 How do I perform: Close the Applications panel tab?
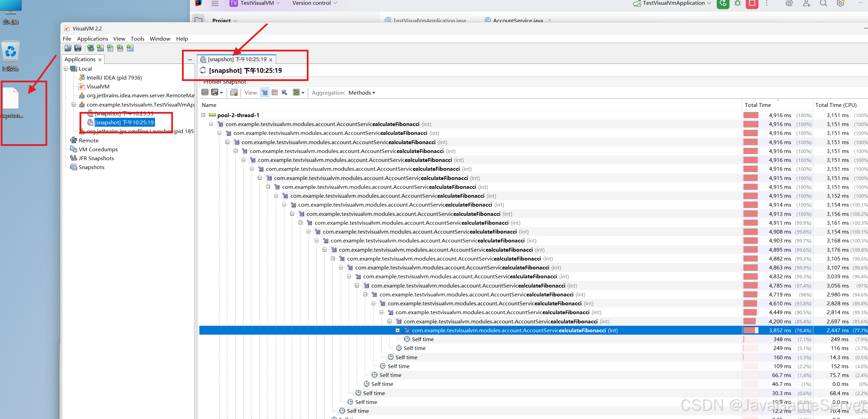tap(100, 60)
